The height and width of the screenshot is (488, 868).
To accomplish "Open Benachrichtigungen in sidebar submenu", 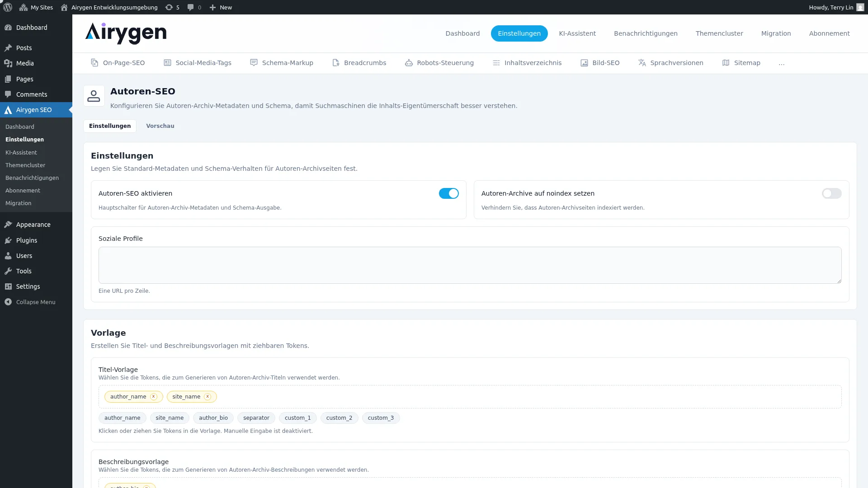I will tap(32, 178).
